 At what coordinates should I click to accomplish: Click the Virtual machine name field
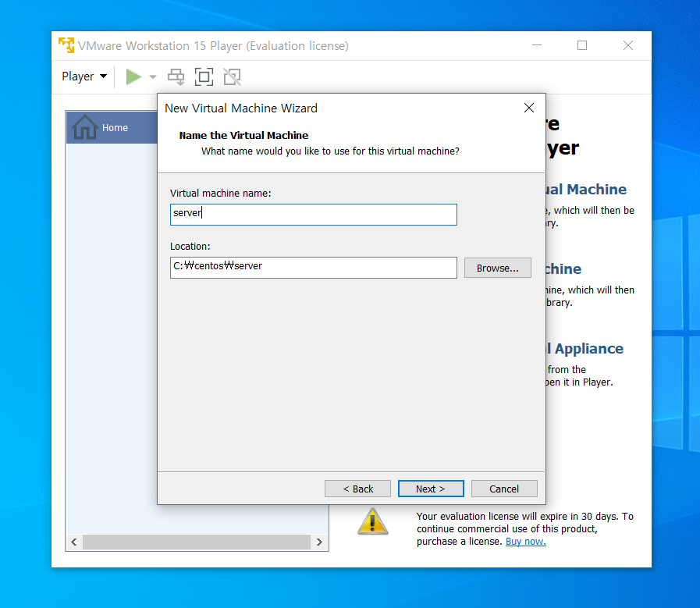(314, 215)
